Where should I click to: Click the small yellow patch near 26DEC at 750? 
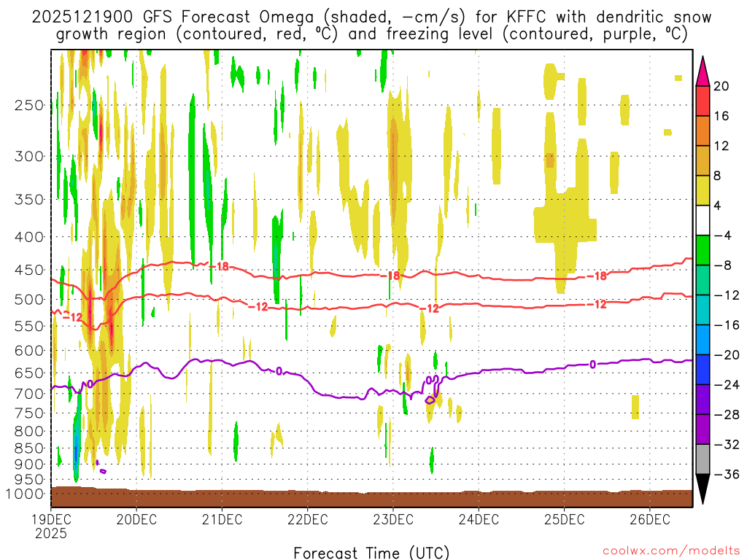tap(635, 407)
